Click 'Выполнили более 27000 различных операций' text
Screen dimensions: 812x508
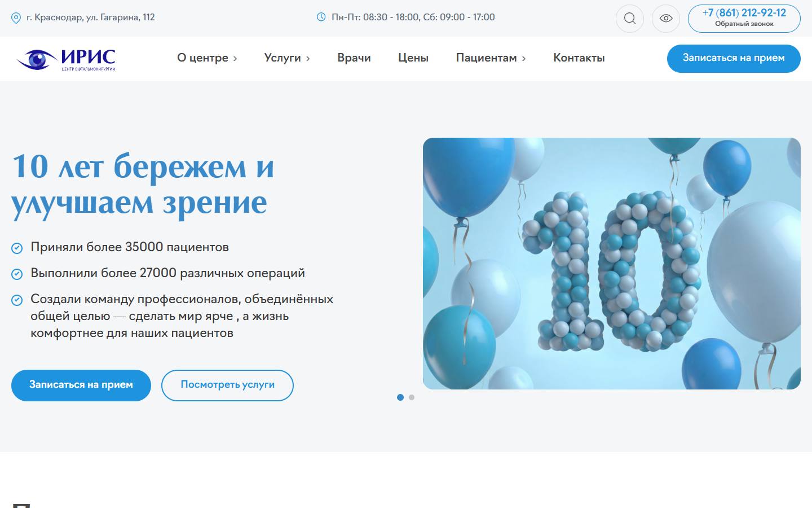(x=167, y=273)
